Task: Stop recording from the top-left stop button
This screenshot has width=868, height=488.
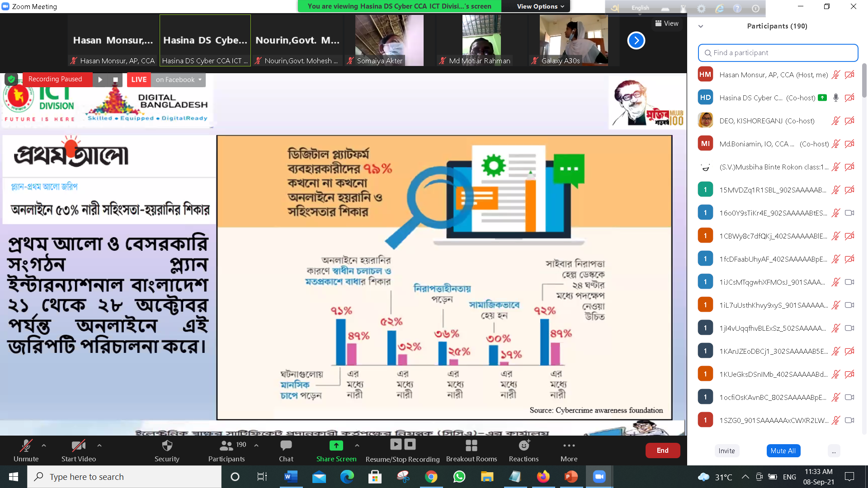Action: pyautogui.click(x=115, y=80)
